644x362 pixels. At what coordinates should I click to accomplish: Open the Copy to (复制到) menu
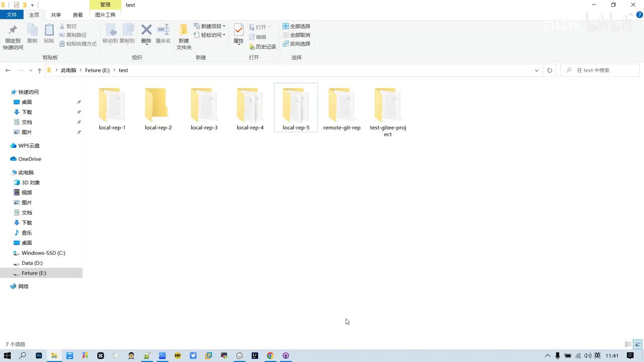tap(127, 34)
